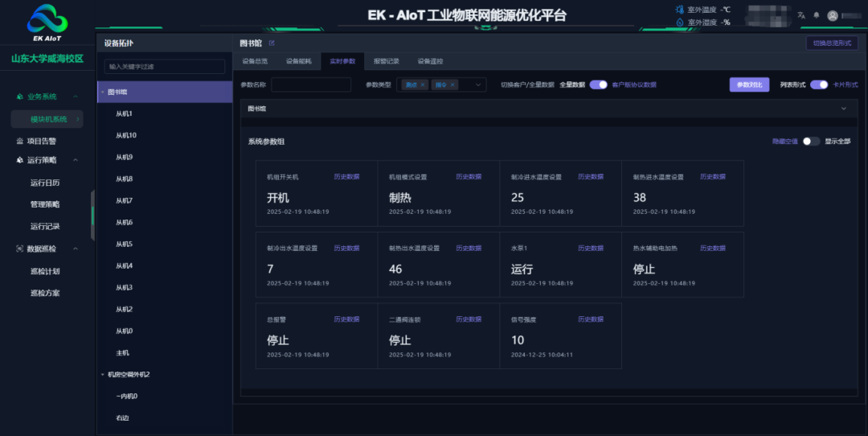Open 运行记录 in the sidebar
868x436 pixels.
pos(45,226)
